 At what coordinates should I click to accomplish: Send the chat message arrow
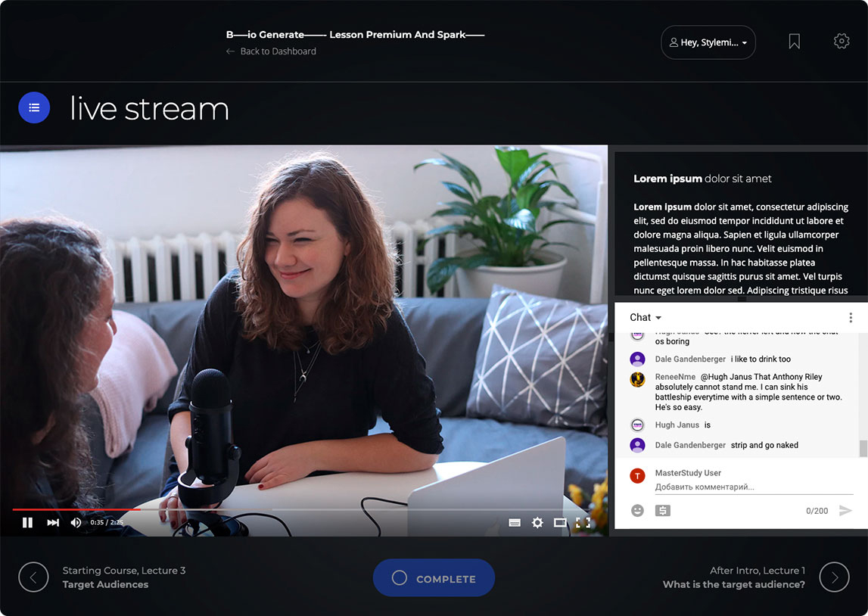pyautogui.click(x=845, y=511)
